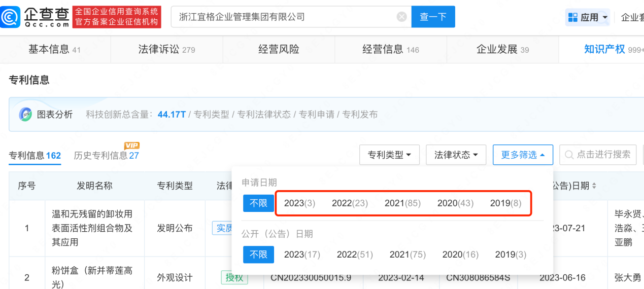This screenshot has height=289, width=644.
Task: Click the 应用 grid icon
Action: click(573, 17)
